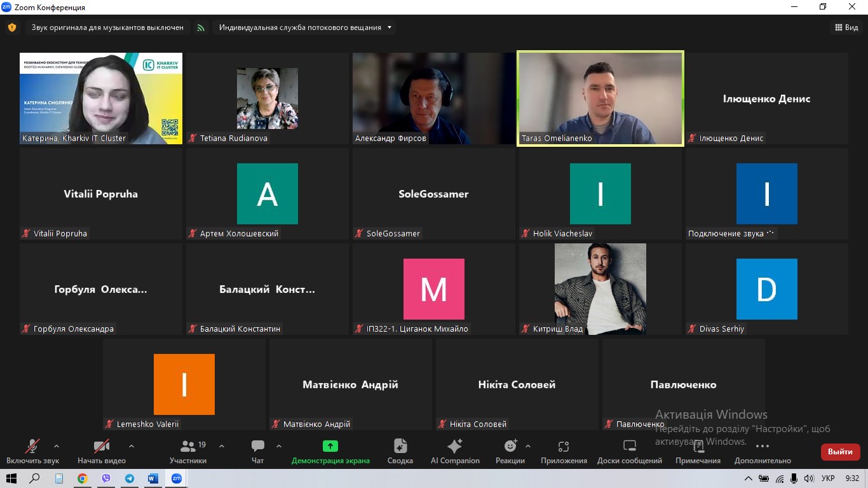Select Нікіта Соловей participant tile
The width and height of the screenshot is (868, 488).
(x=517, y=384)
